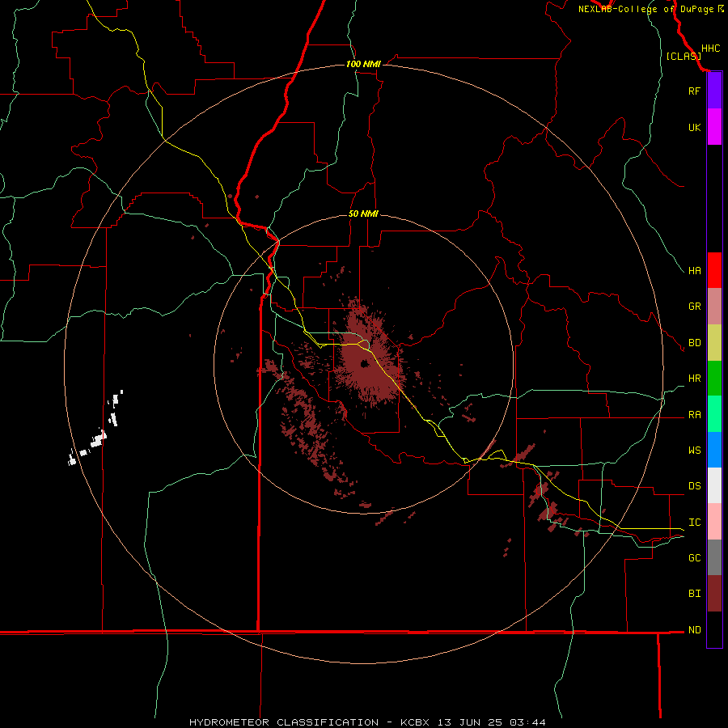Screen dimensions: 728x728
Task: Click the 'BI' legend label text
Action: pyautogui.click(x=694, y=594)
